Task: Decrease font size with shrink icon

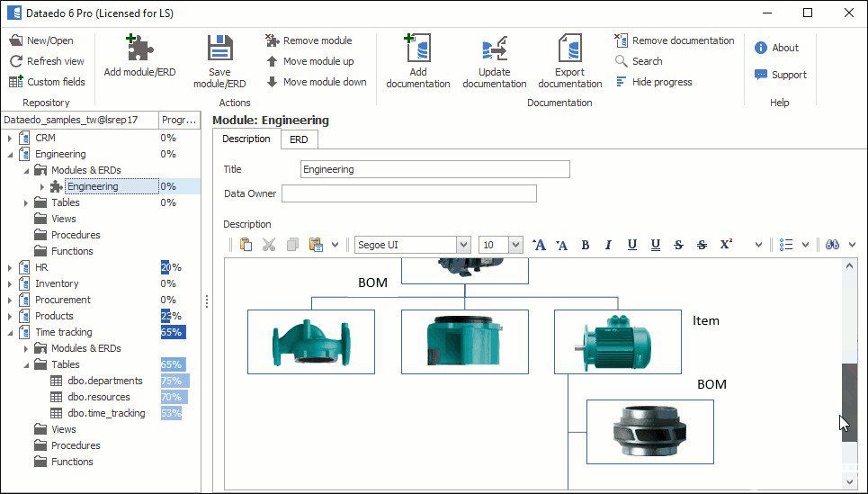Action: click(x=562, y=244)
